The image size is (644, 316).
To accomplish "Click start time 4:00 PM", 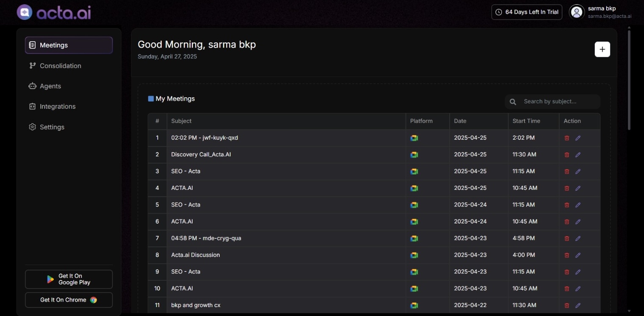I will pyautogui.click(x=524, y=255).
